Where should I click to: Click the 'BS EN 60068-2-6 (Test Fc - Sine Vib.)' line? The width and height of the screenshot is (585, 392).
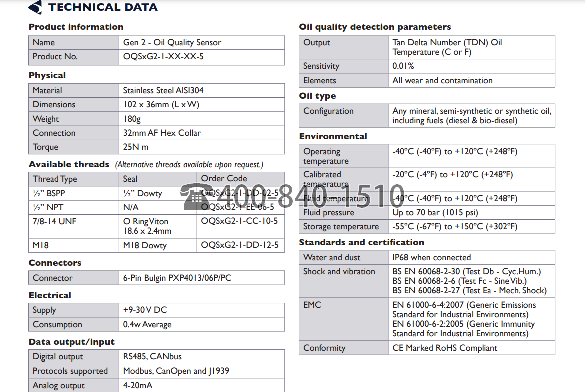(459, 281)
